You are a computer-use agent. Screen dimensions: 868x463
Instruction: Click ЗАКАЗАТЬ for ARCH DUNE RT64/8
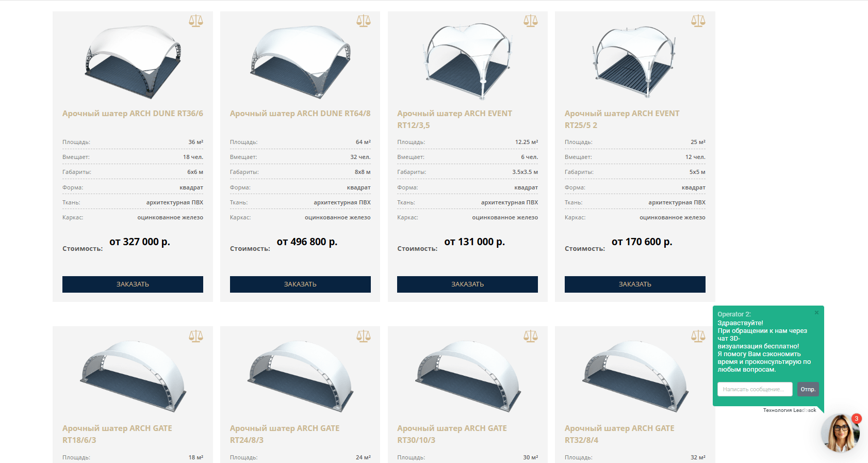[x=300, y=284]
